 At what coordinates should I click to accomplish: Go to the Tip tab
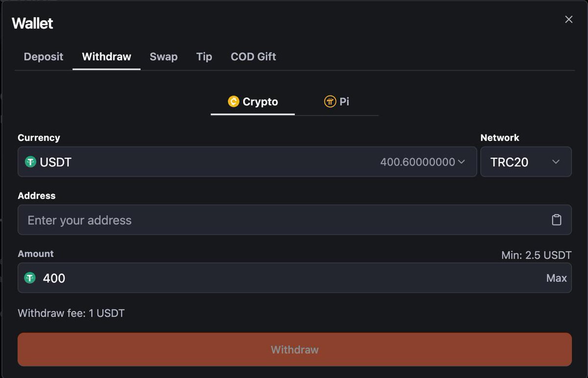204,57
